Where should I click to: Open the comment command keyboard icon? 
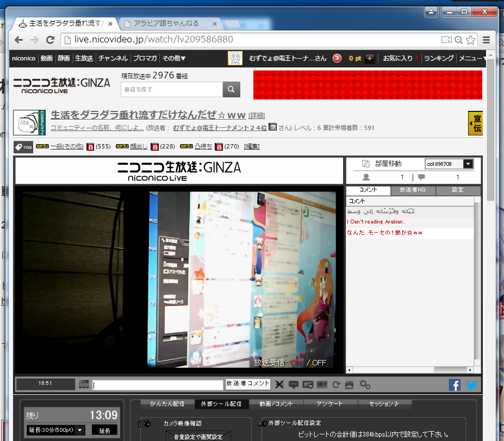[x=84, y=384]
